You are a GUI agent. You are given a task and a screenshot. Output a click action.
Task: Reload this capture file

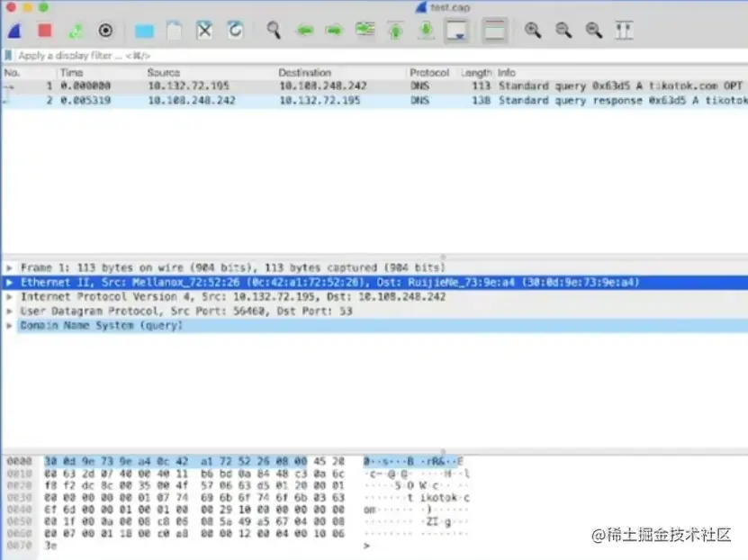235,31
